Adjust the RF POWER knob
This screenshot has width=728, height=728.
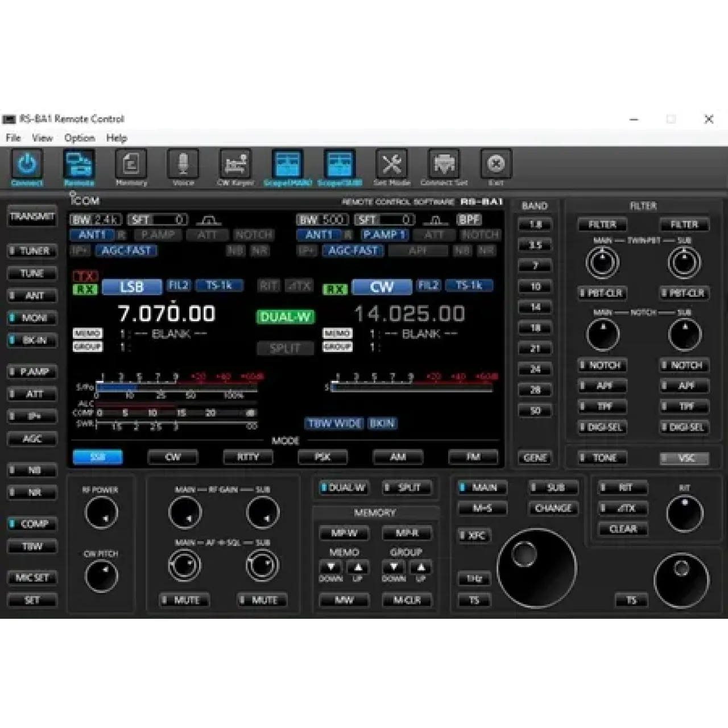click(101, 511)
